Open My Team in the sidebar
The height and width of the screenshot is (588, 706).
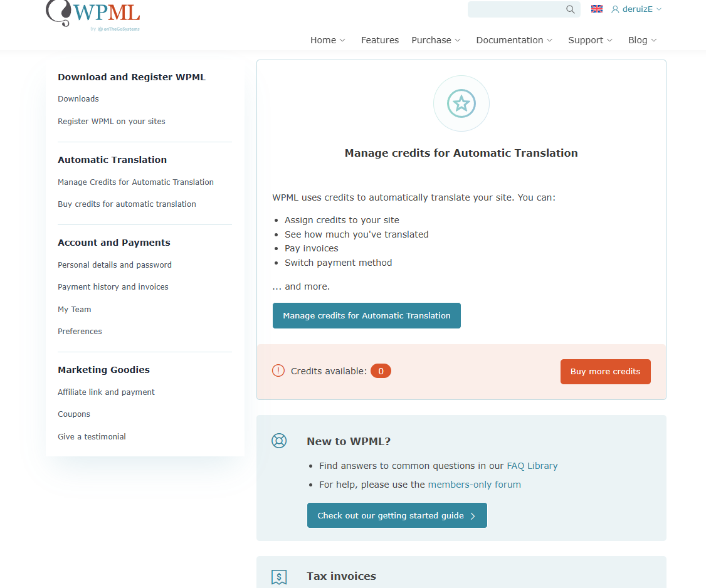74,309
